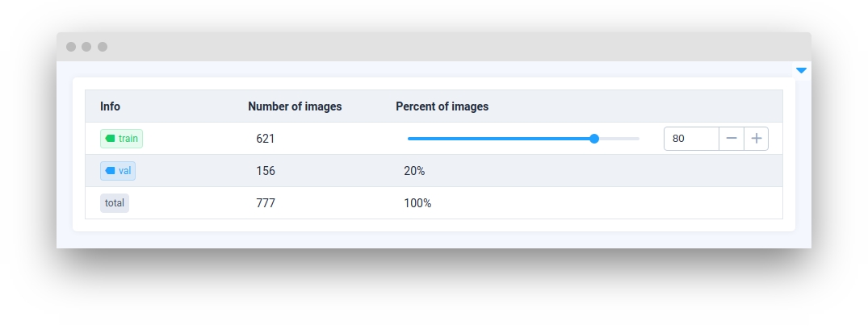Decrease train percent with minus button
The height and width of the screenshot is (329, 868).
coord(732,139)
